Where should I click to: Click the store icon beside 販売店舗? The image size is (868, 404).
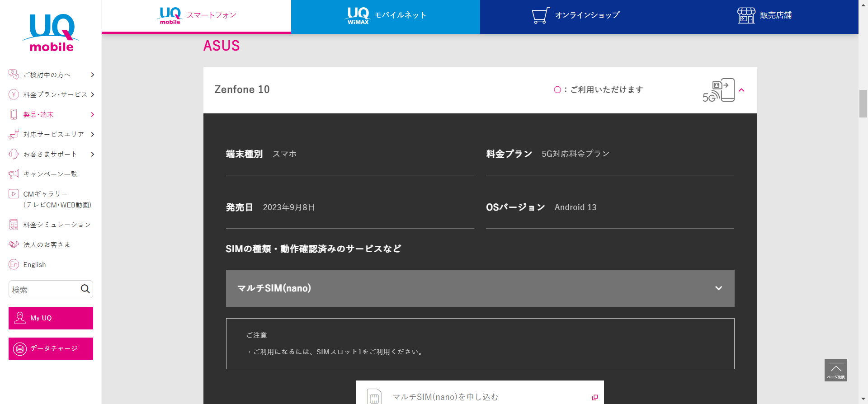[746, 15]
